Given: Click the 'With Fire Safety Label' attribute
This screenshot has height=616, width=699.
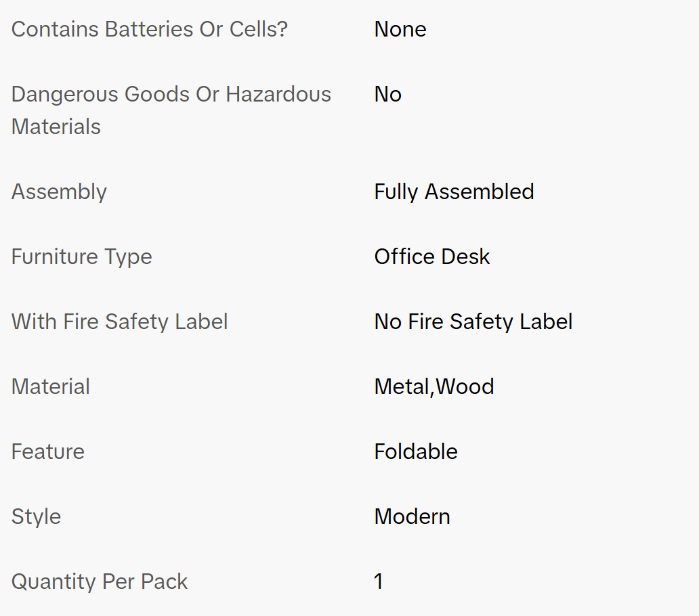Looking at the screenshot, I should (x=119, y=322).
